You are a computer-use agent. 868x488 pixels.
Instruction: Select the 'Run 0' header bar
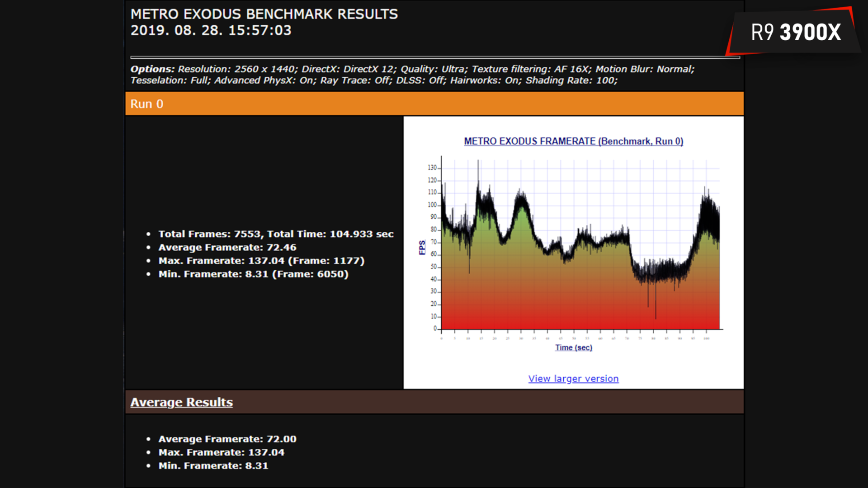coord(434,103)
